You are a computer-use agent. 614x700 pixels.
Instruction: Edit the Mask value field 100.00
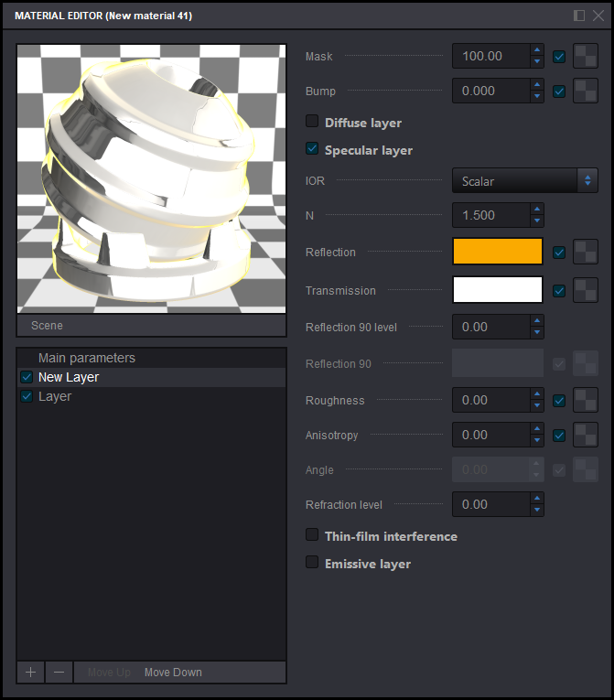click(x=491, y=56)
